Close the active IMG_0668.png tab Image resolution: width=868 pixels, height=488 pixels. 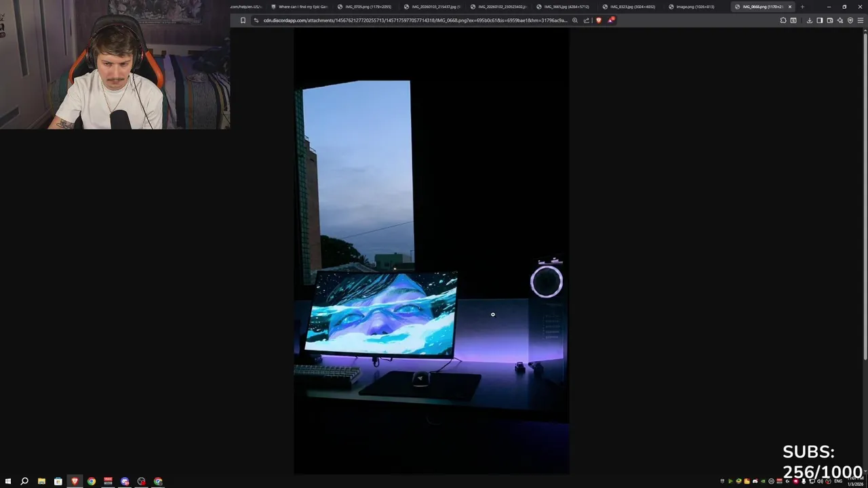pos(790,7)
